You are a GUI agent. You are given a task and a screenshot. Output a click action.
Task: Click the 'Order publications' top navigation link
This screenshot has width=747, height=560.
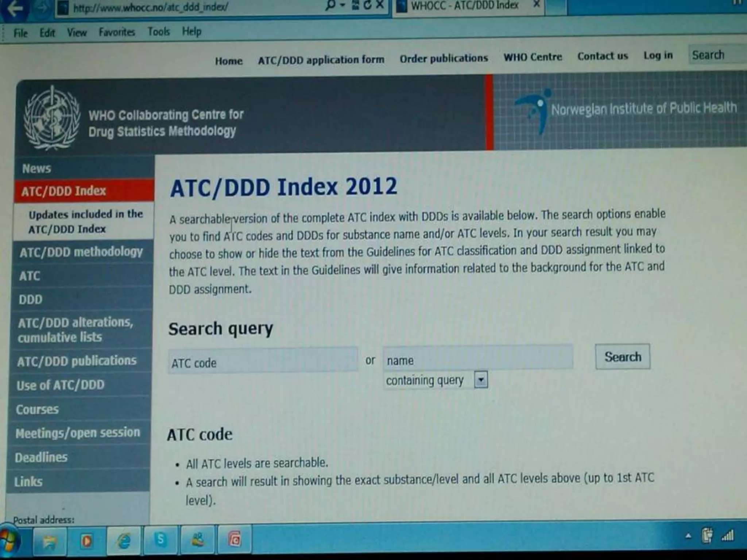(444, 58)
